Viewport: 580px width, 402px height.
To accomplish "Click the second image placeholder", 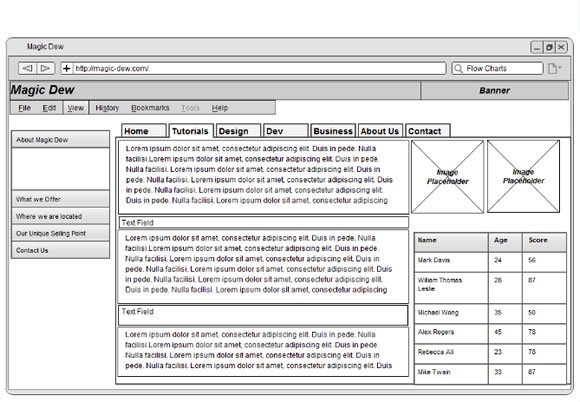I will pos(523,176).
